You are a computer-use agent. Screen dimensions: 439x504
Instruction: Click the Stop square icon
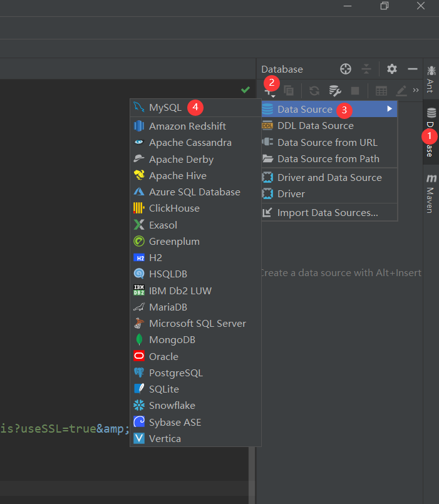click(x=355, y=91)
